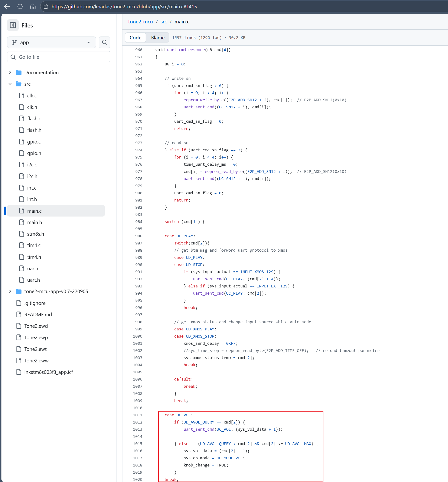
Task: Click line number 984
Action: [x=139, y=222]
